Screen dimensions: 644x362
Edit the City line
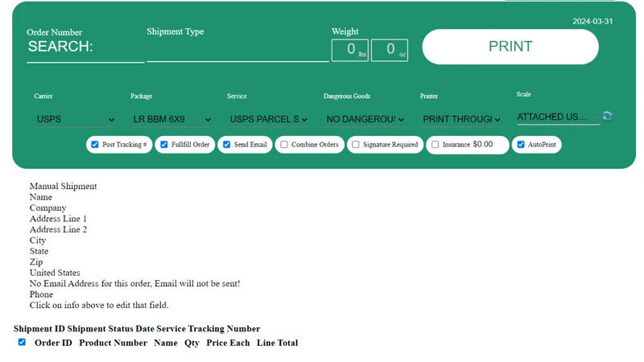(37, 241)
